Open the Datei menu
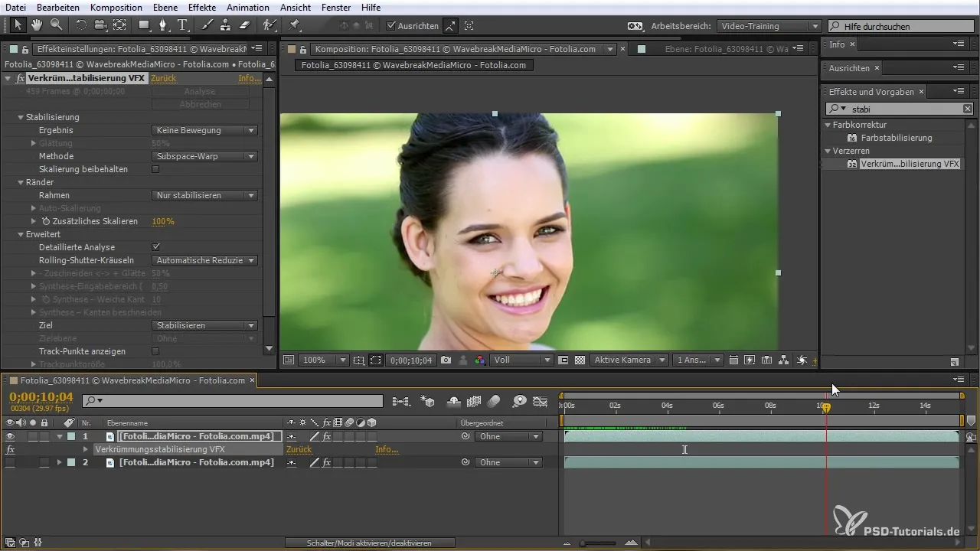Viewport: 980px width, 551px height. [15, 7]
